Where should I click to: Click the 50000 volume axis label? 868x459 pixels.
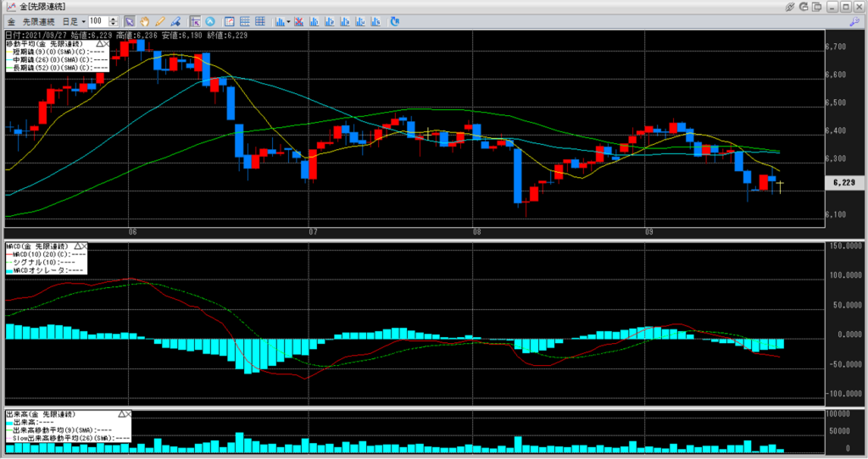840,431
